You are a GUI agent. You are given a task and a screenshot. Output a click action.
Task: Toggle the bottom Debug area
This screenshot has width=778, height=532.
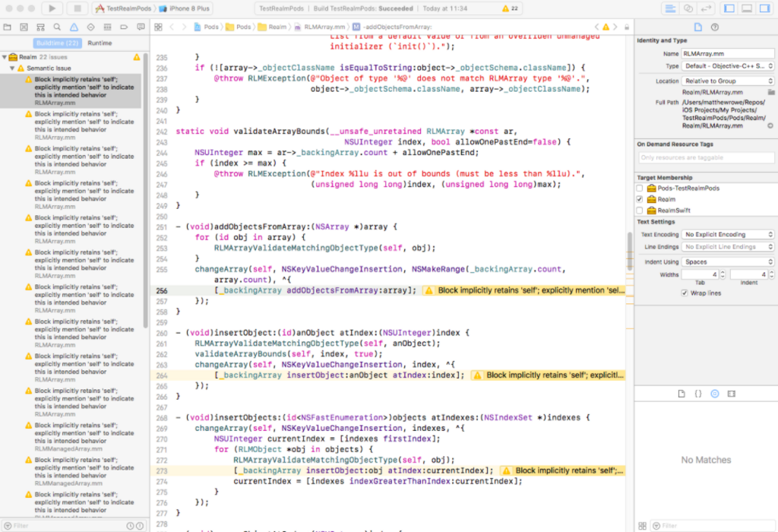(x=747, y=8)
